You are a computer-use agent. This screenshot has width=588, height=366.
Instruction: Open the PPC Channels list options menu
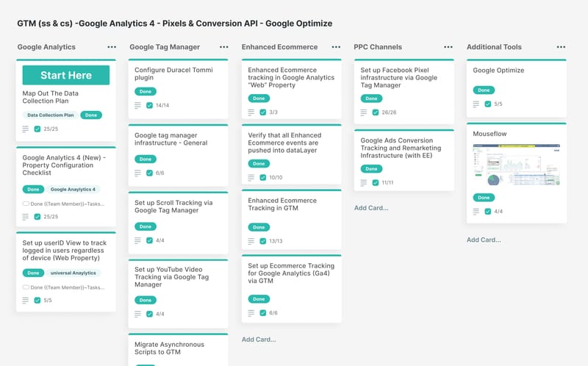448,47
